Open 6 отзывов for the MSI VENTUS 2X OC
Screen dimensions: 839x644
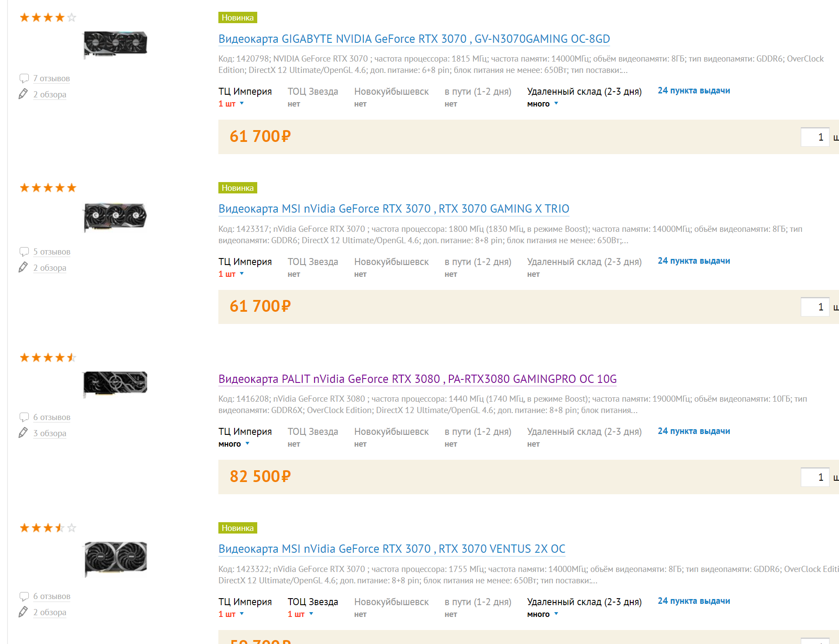(x=52, y=596)
